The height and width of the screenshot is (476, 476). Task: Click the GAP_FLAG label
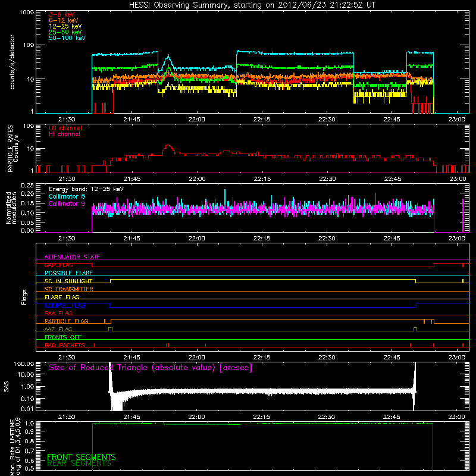[58, 265]
